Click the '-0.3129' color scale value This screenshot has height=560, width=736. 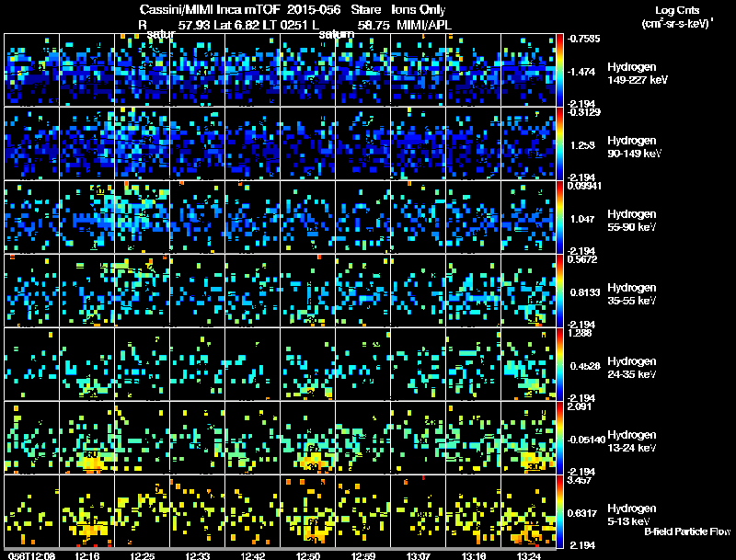coord(583,112)
